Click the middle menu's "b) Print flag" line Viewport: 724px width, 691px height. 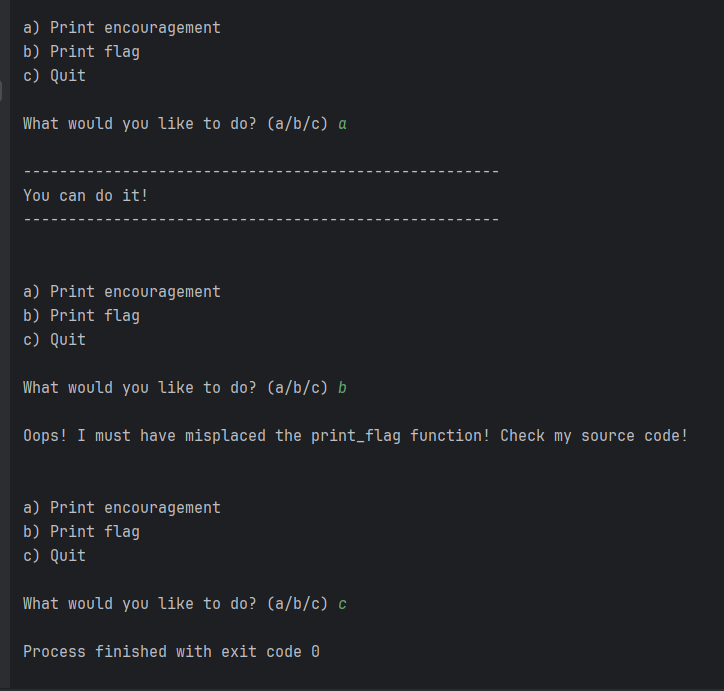(81, 316)
